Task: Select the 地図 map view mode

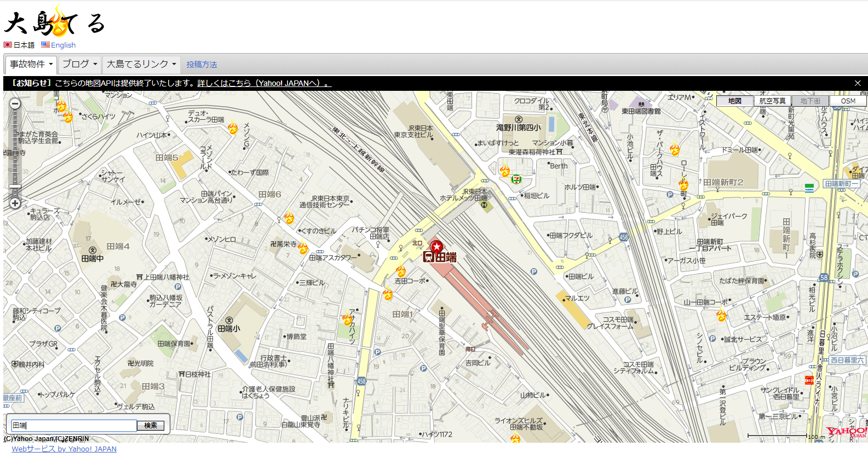Action: click(734, 101)
